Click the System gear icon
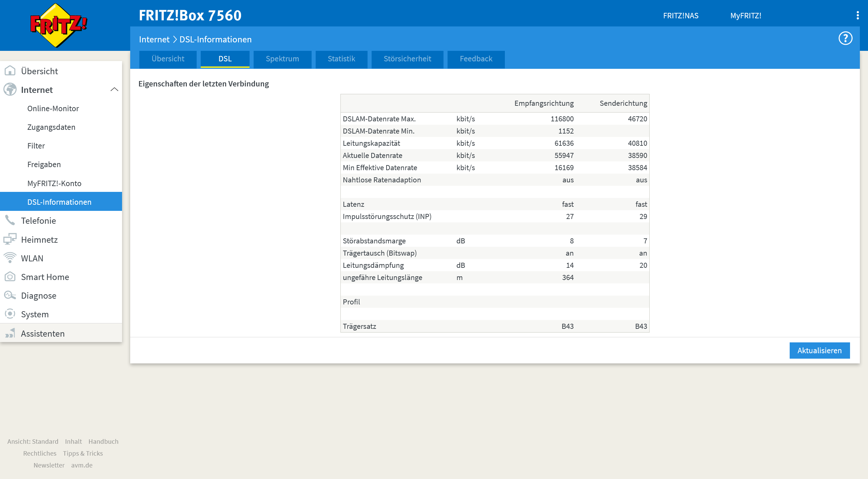 pos(10,314)
